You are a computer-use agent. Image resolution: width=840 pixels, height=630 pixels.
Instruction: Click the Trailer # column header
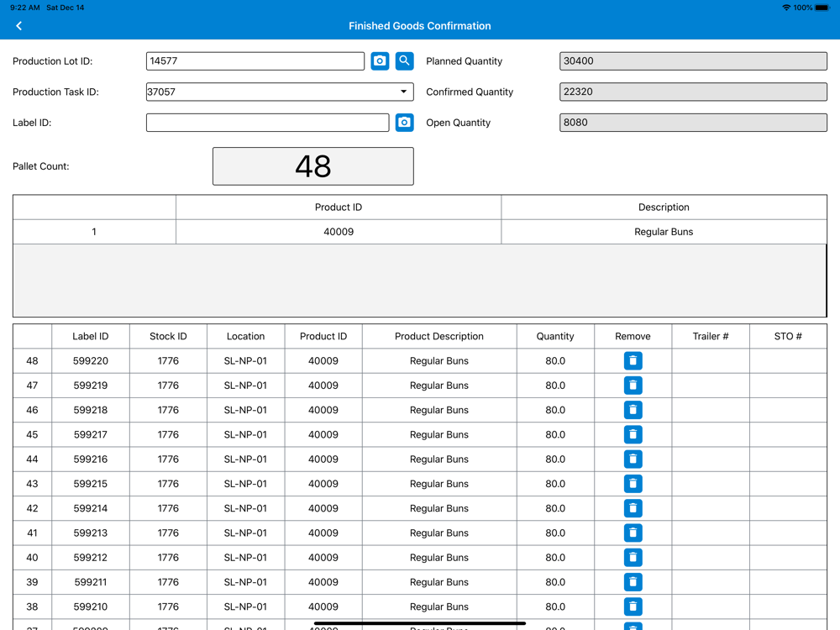click(710, 336)
